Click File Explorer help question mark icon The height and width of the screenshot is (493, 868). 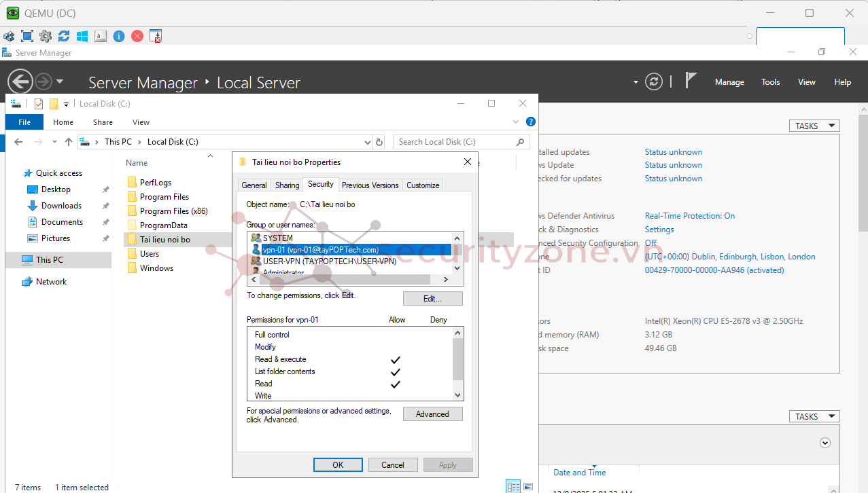(x=531, y=122)
